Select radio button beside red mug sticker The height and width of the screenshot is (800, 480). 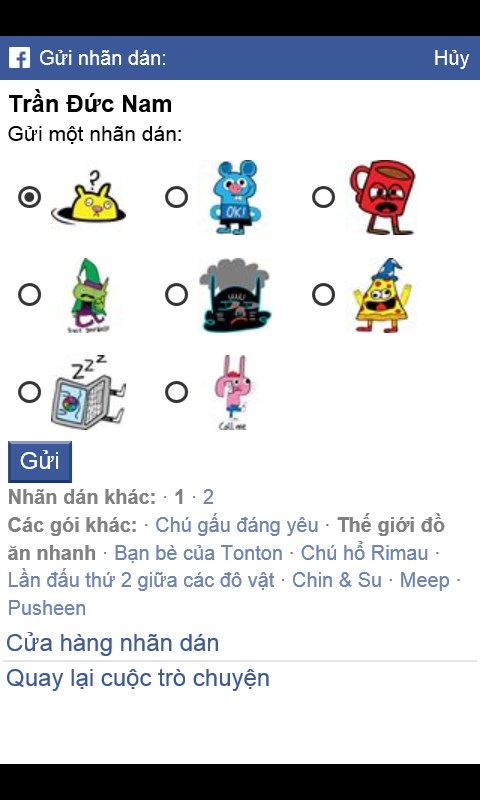pos(323,197)
